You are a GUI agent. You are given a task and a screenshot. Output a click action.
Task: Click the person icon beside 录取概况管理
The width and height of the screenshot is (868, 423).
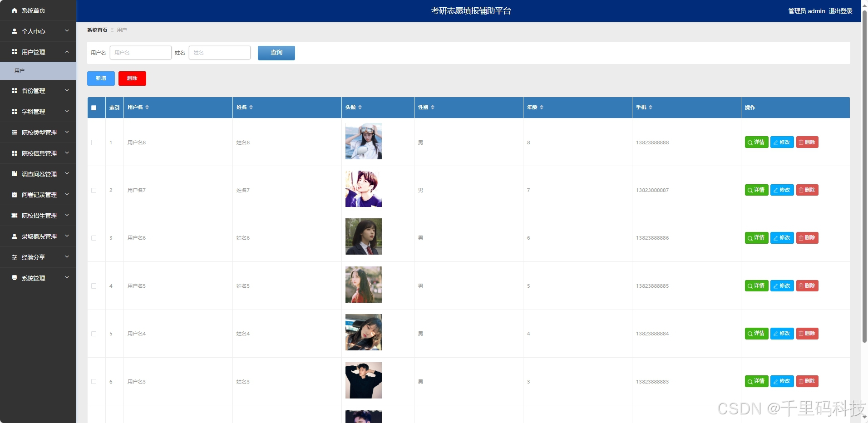point(15,236)
